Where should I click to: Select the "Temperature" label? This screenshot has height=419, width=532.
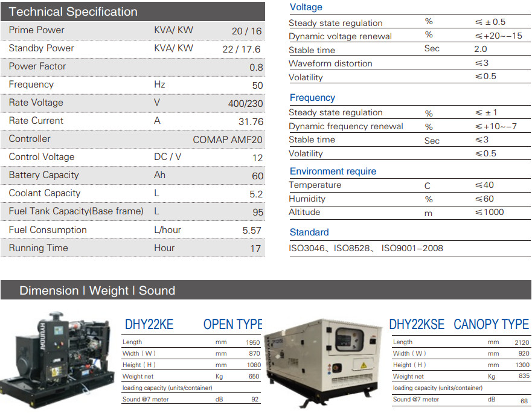315,185
